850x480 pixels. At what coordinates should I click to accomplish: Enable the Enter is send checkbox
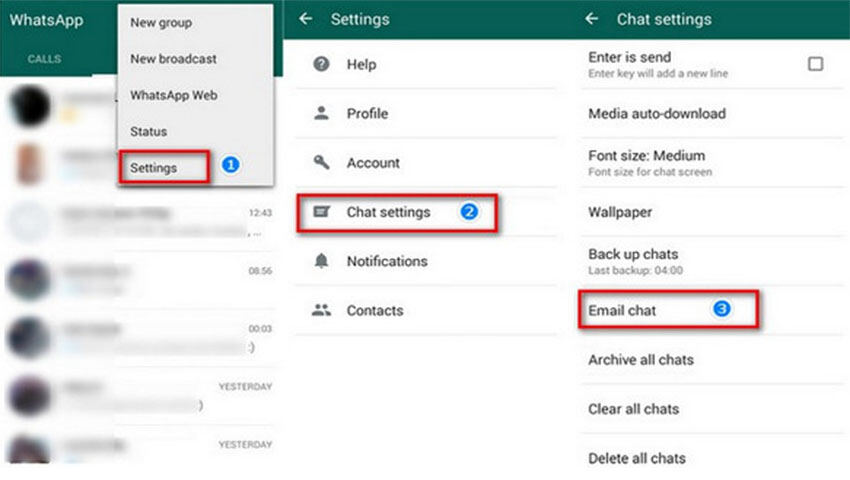(815, 64)
